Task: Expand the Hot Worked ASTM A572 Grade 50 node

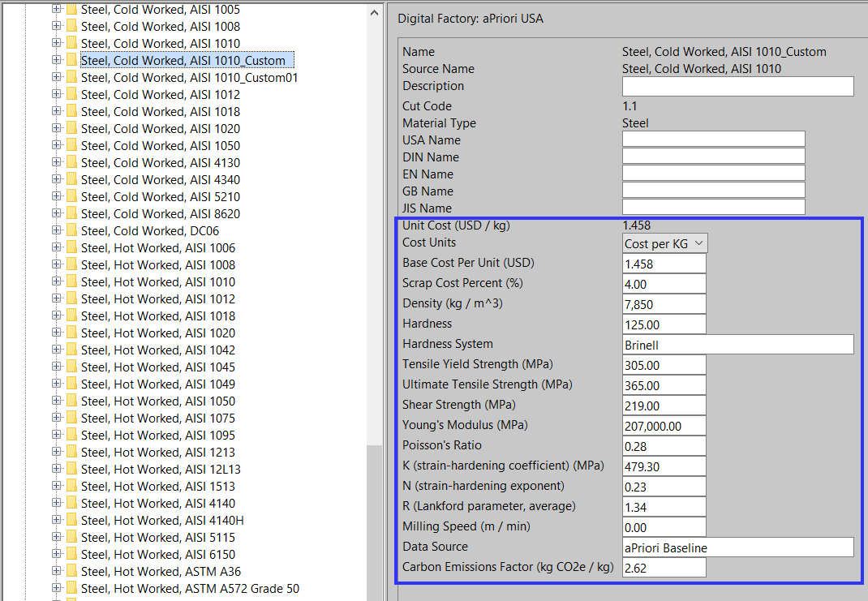Action: coord(56,588)
